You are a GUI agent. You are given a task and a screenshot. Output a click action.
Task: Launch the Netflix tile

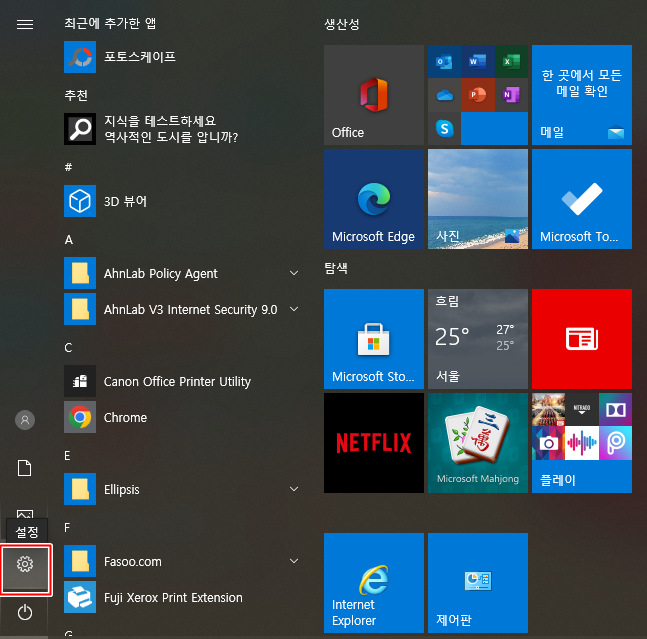[x=374, y=443]
